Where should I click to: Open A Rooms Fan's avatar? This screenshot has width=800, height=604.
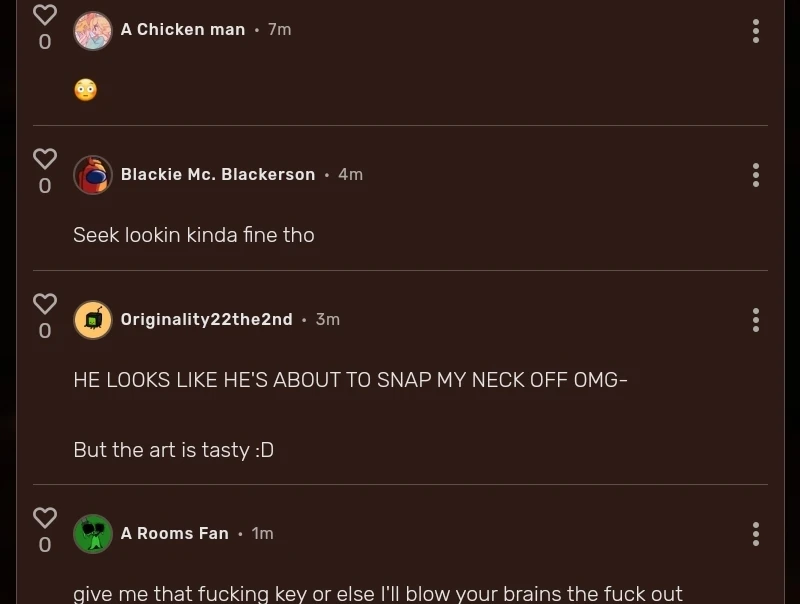click(x=93, y=534)
